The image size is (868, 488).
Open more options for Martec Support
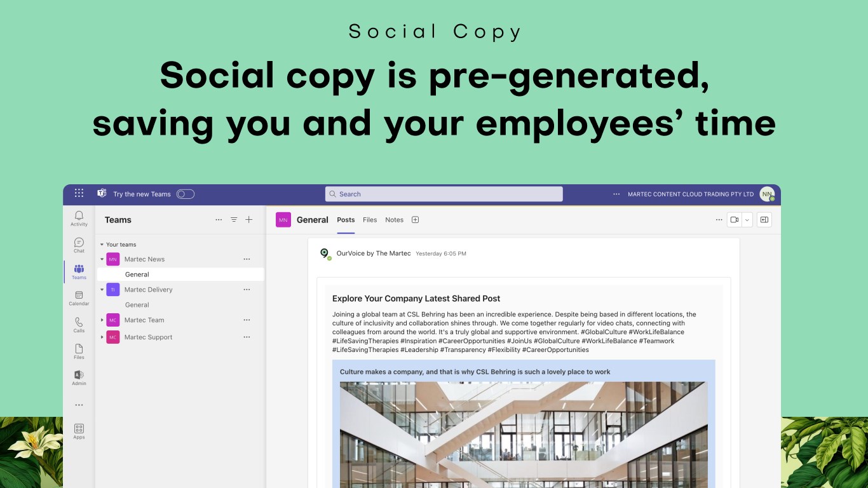coord(247,337)
